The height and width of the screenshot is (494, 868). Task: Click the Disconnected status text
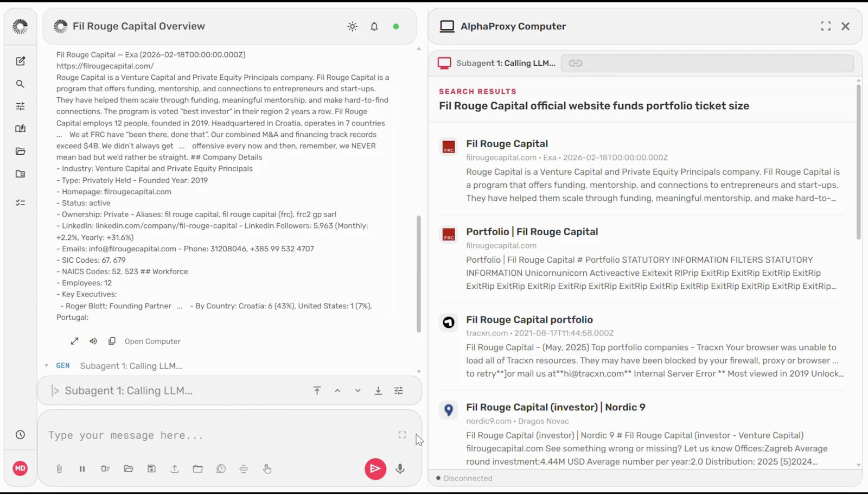468,478
